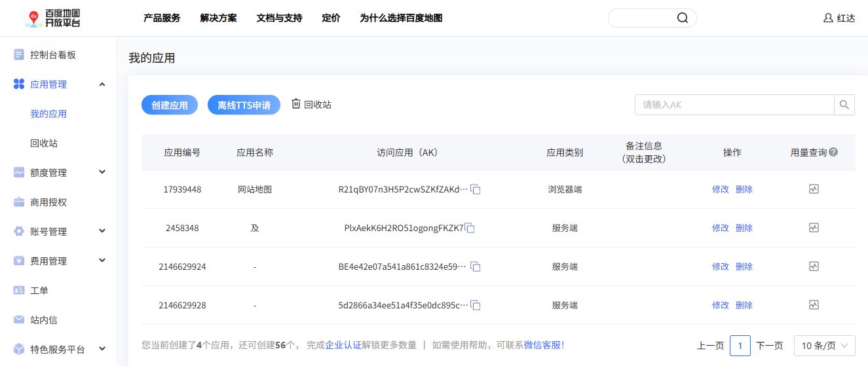Collapse the 应用管理 sidebar section
Image resolution: width=868 pixels, height=366 pixels.
tap(102, 84)
